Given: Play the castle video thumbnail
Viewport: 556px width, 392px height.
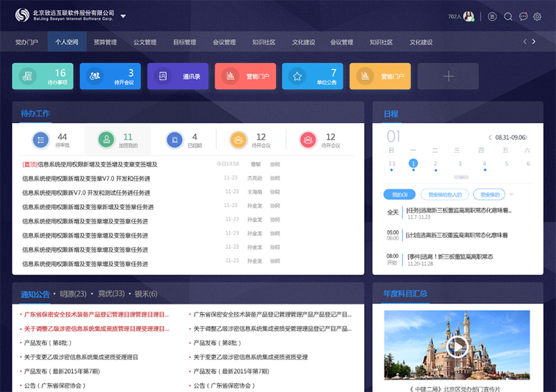Looking at the screenshot, I should (x=457, y=345).
